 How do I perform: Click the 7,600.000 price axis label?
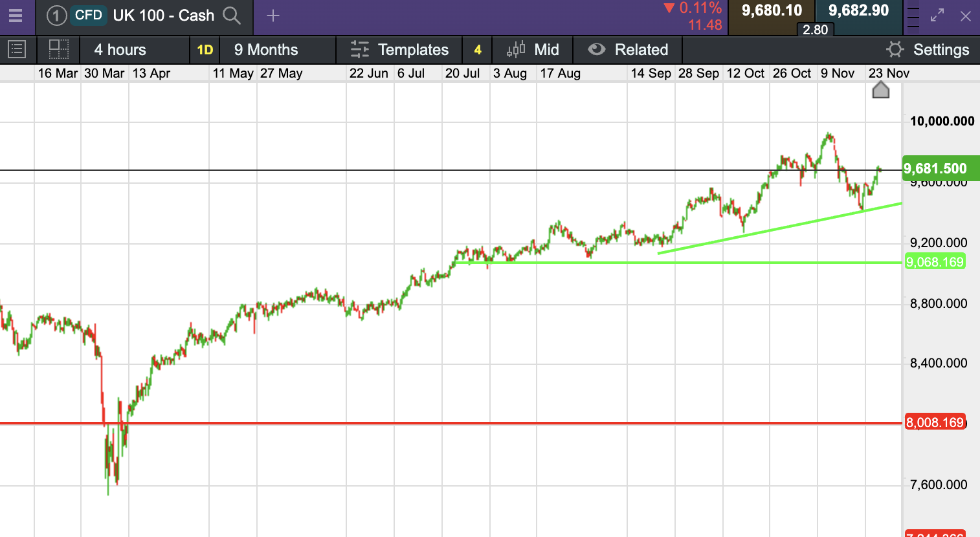(939, 485)
